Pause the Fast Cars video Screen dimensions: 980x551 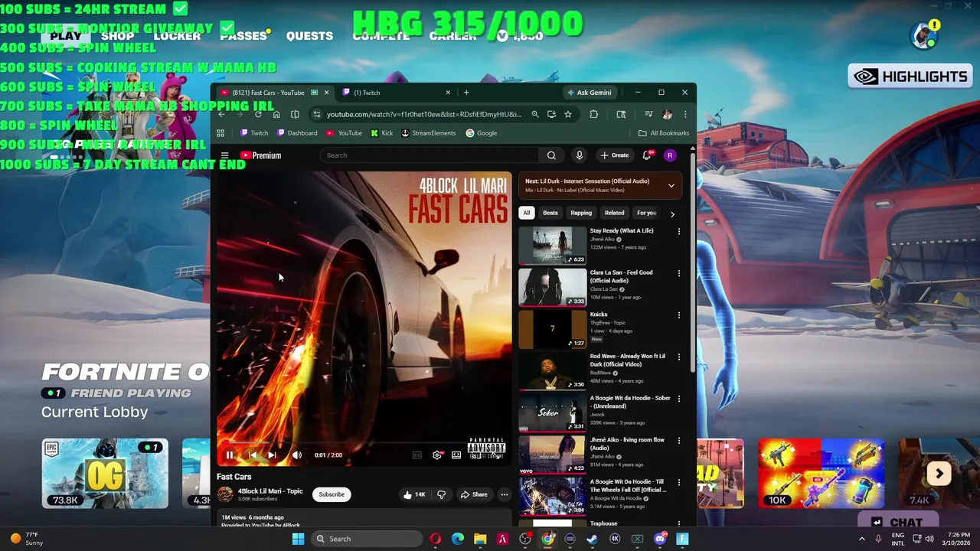pyautogui.click(x=230, y=455)
